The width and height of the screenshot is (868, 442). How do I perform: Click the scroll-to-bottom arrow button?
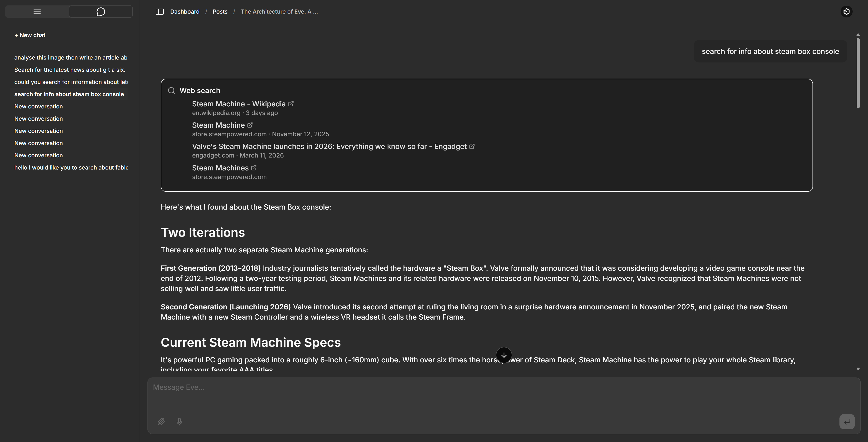pos(504,355)
